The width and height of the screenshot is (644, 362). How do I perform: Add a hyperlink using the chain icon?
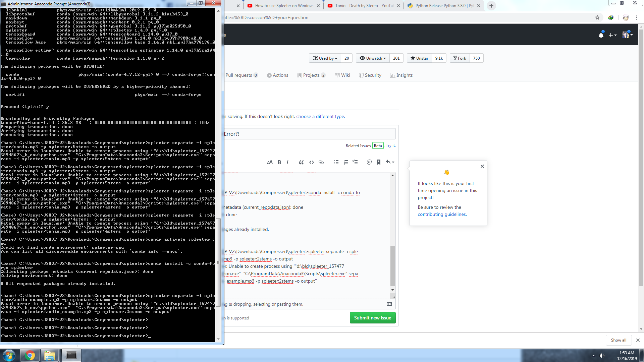[x=321, y=162]
